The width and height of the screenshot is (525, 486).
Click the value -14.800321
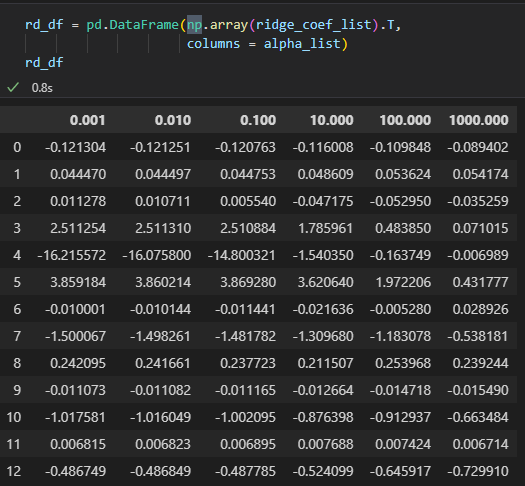pos(242,255)
